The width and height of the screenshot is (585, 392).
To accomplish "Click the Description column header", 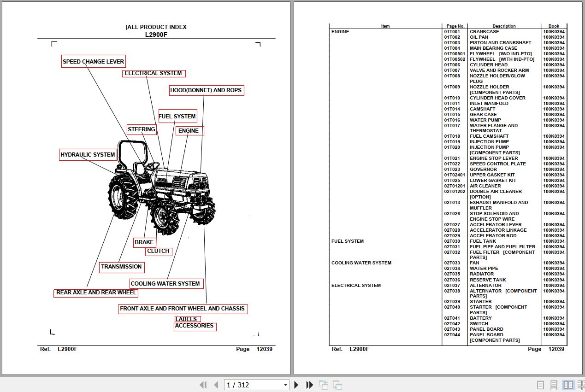I will 504,26.
